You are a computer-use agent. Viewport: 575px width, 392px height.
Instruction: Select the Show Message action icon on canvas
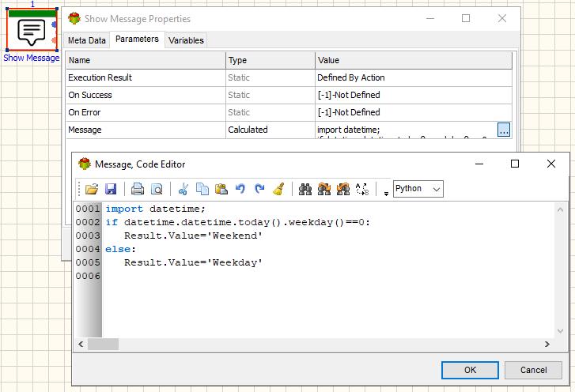pyautogui.click(x=32, y=30)
